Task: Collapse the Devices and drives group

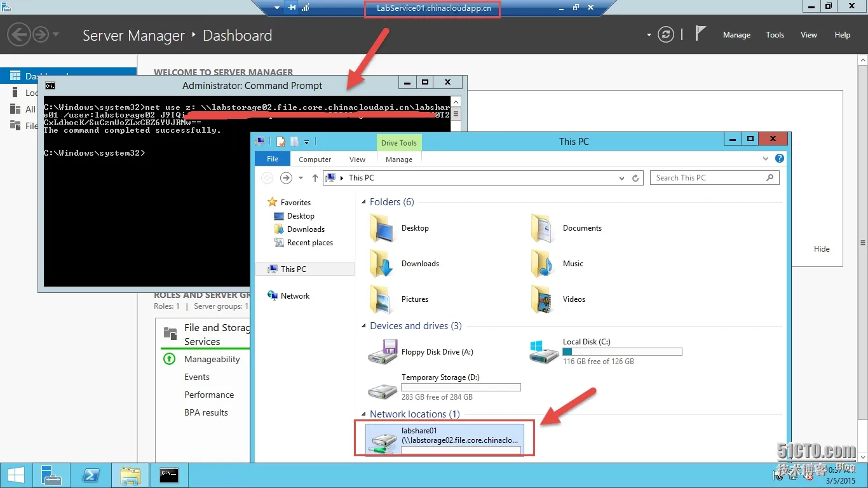Action: (364, 326)
